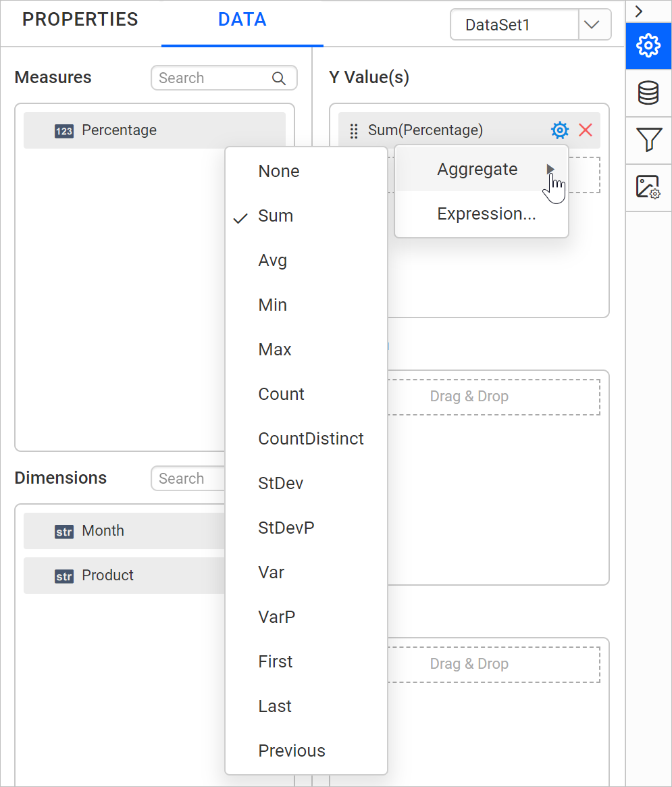
Task: Select None to clear the aggregate
Action: 278,171
